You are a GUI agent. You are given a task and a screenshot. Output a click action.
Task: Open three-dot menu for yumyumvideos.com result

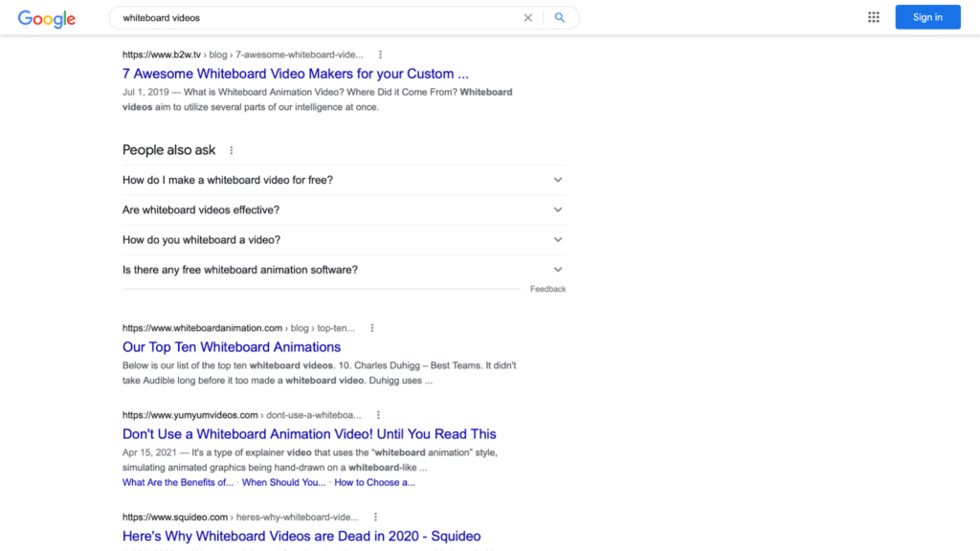click(x=378, y=415)
